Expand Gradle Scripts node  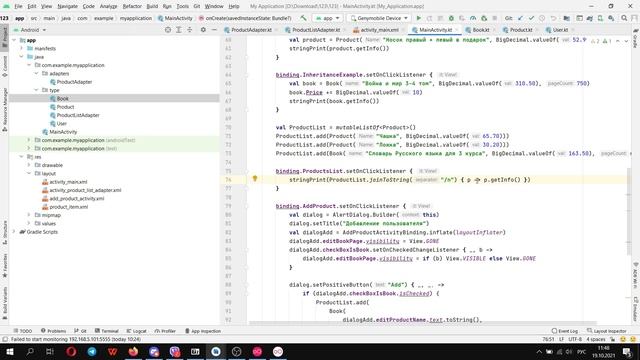(14, 232)
